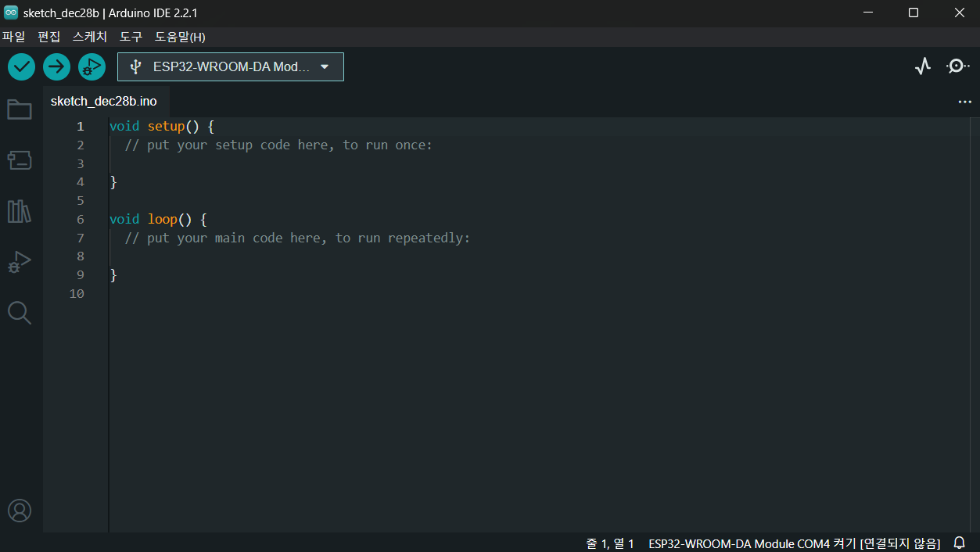Minimize the Arduino IDE window
Image resolution: width=980 pixels, height=552 pixels.
tap(868, 13)
